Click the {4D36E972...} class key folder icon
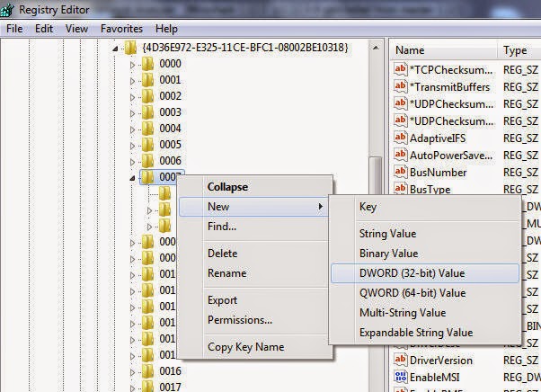This screenshot has height=392, width=541. tap(130, 48)
